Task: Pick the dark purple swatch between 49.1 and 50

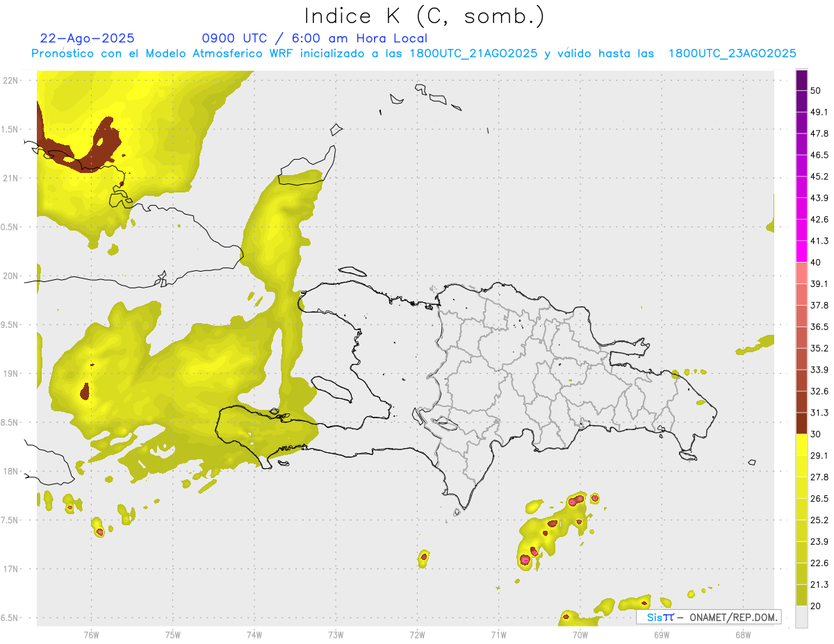Action: point(801,101)
